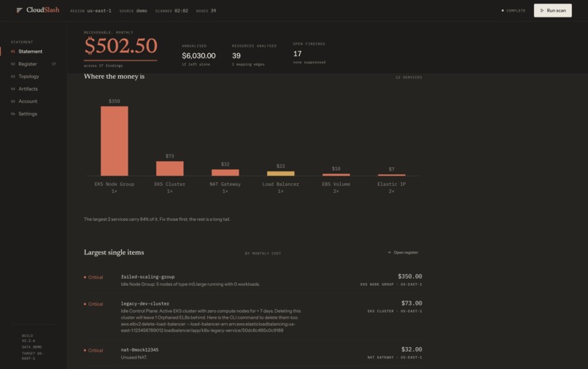The height and width of the screenshot is (369, 588).
Task: Click the COMPLETE status indicator
Action: [x=514, y=10]
